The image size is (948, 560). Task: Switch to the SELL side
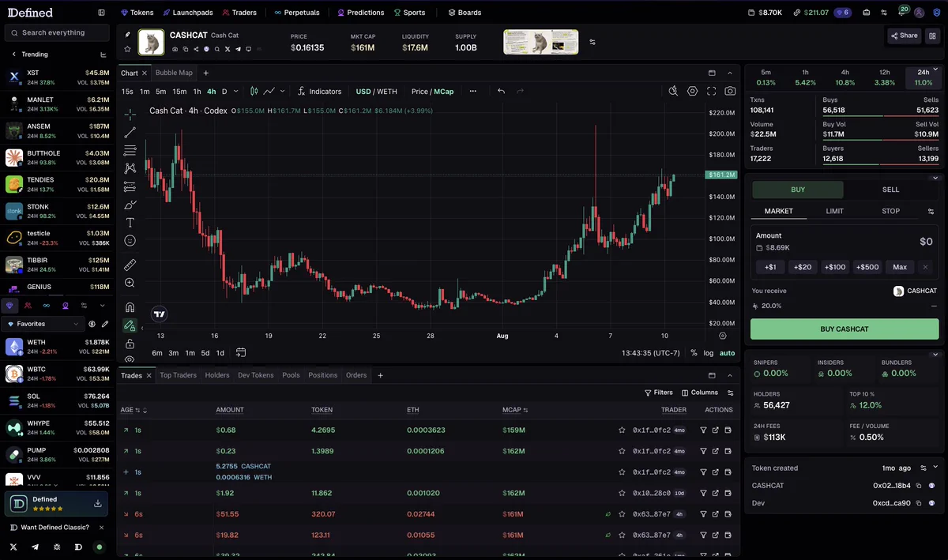[890, 190]
